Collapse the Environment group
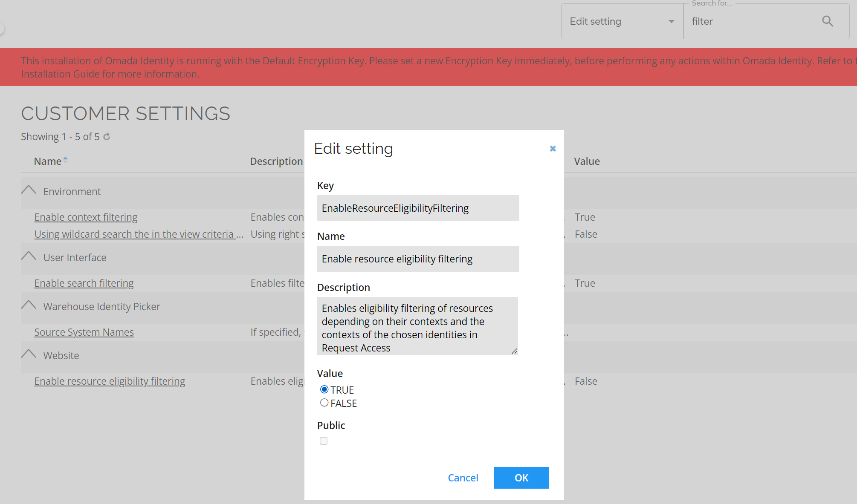 tap(29, 190)
